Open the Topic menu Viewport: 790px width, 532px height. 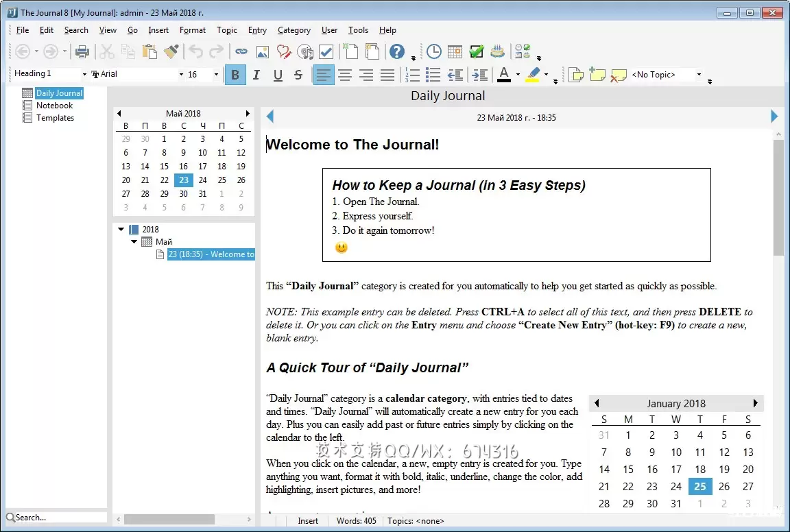point(227,30)
